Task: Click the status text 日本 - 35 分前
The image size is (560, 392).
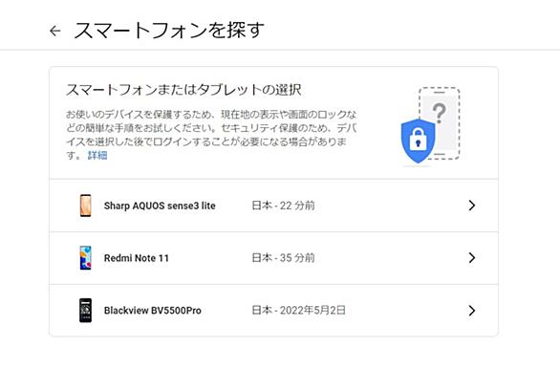Action: pos(283,257)
